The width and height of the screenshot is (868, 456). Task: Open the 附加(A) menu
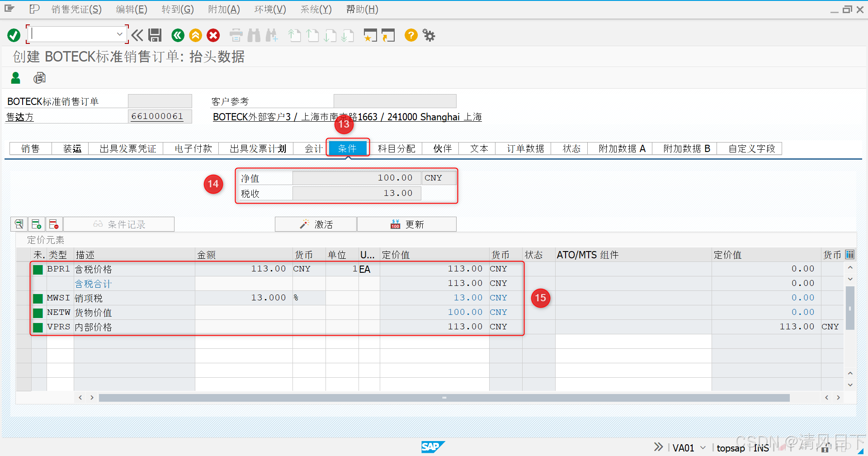(x=224, y=9)
